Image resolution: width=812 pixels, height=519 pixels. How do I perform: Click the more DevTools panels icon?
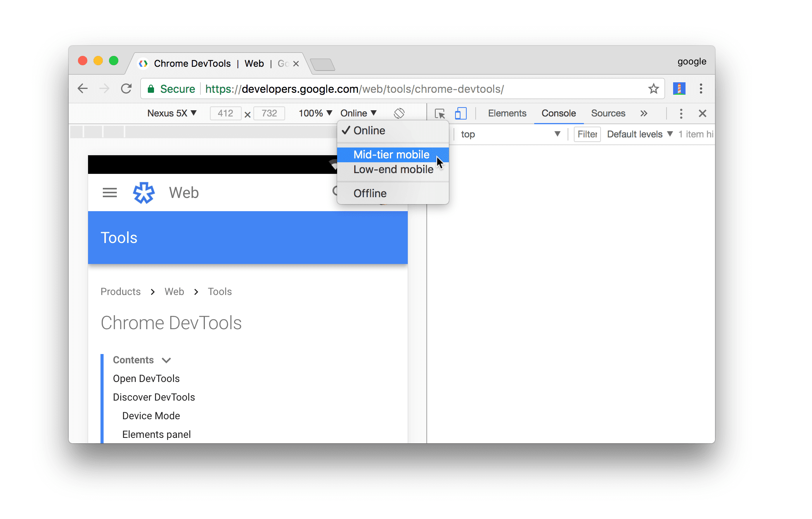click(x=644, y=113)
